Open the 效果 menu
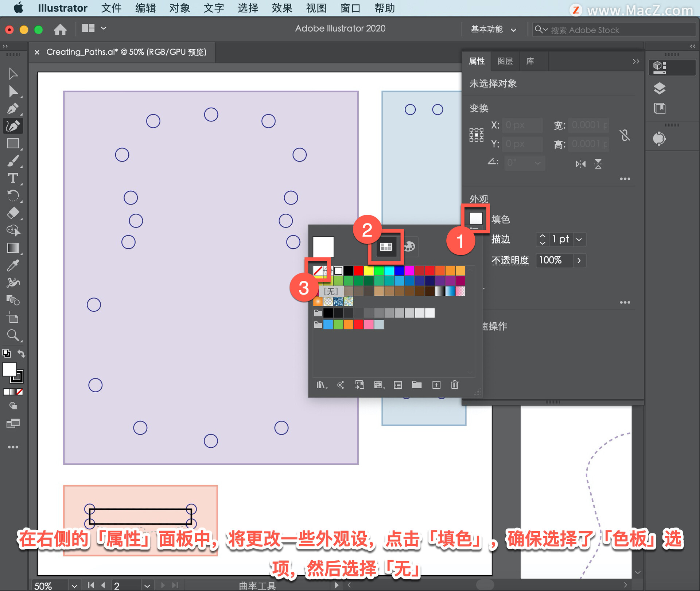The width and height of the screenshot is (700, 591). 282,8
